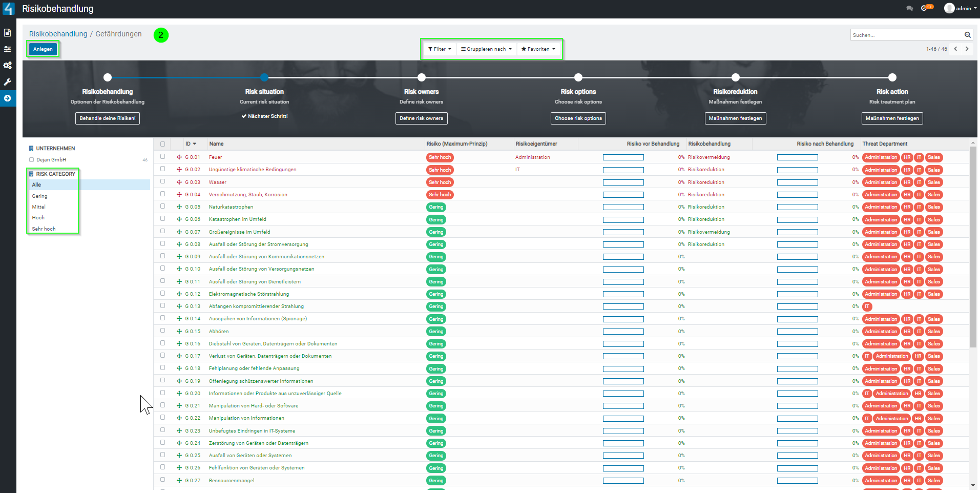Select 'Sehr hoch' in Risk Category list
This screenshot has height=493, width=980.
point(44,229)
